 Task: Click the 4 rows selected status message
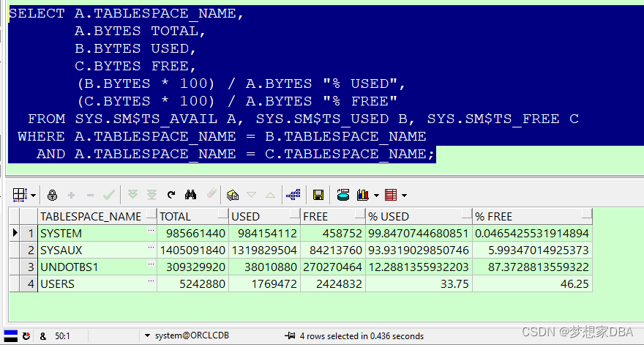(x=362, y=336)
